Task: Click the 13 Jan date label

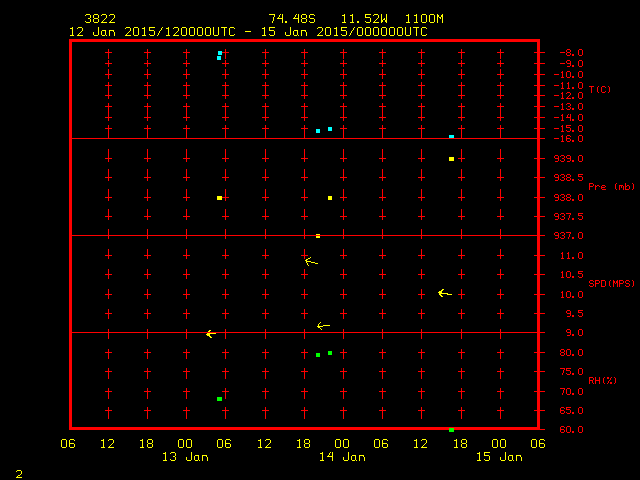Action: [x=185, y=457]
